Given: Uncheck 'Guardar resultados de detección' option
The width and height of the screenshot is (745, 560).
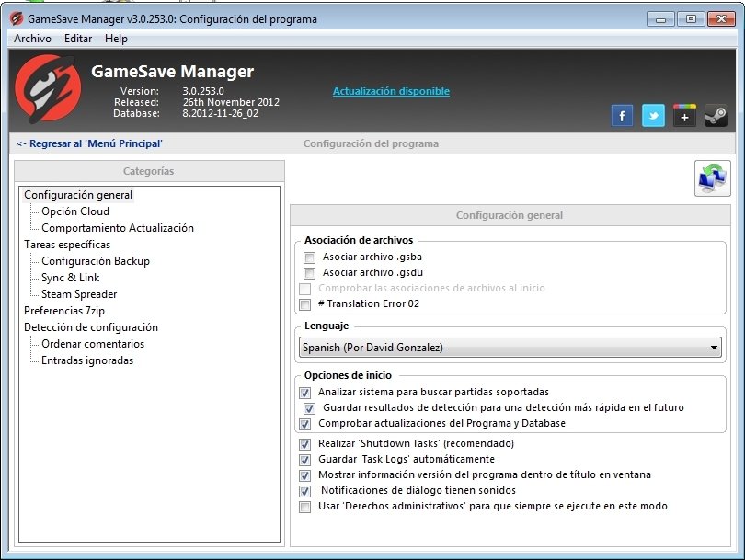Looking at the screenshot, I should pos(309,408).
